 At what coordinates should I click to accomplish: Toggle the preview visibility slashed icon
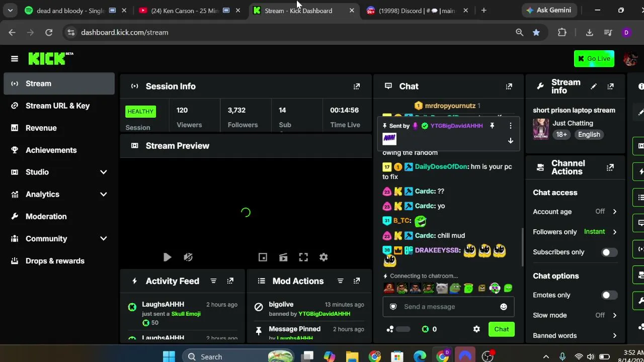[x=188, y=257]
